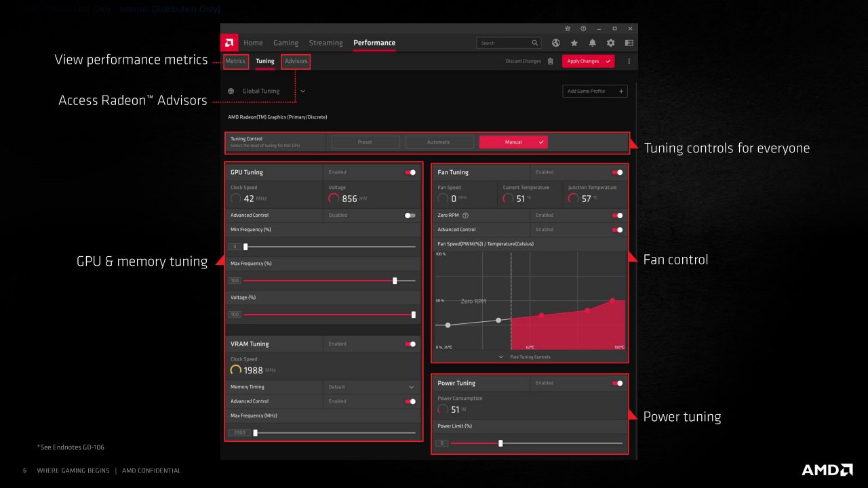Click the Voltage (%) slider handle

click(x=414, y=314)
